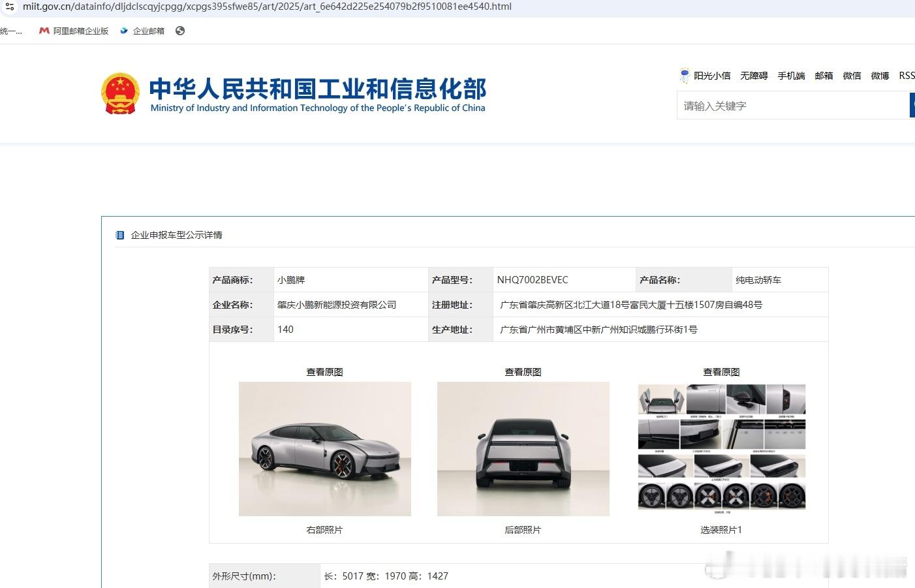
Task: Click the globe bookmark icon
Action: [180, 31]
